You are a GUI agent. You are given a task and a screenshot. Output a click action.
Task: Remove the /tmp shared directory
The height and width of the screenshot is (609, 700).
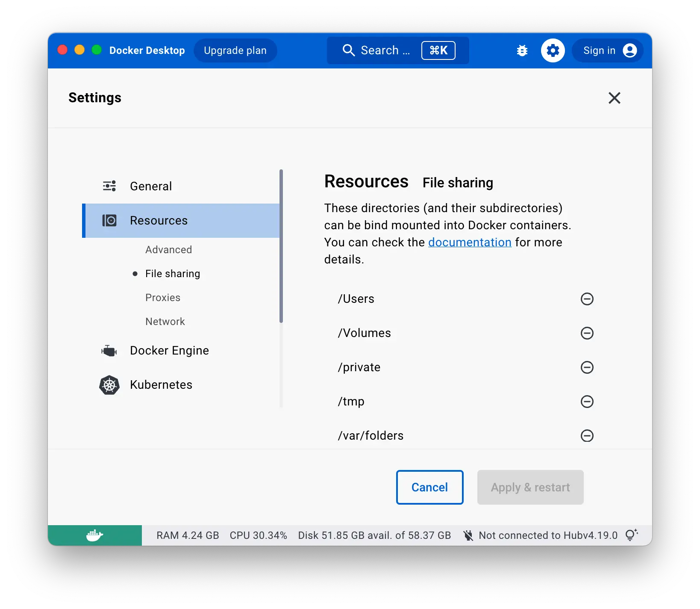tap(587, 402)
